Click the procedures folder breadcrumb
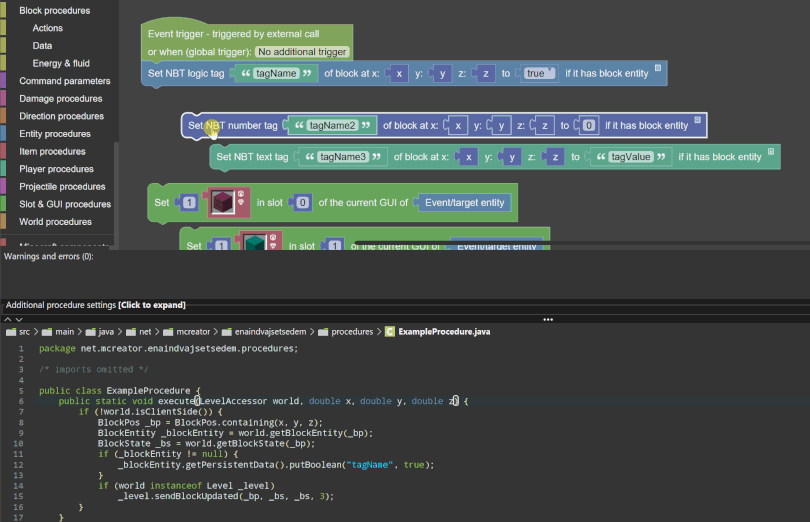Viewport: 810px width, 522px height. coord(346,332)
